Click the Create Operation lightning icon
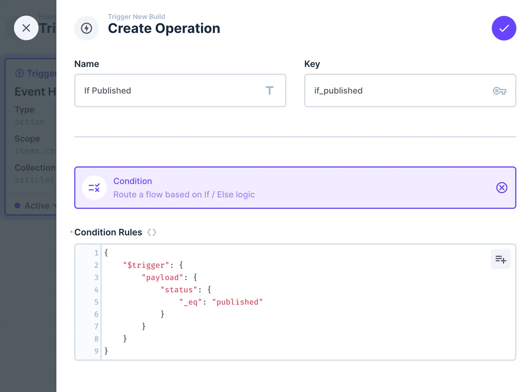The image size is (532, 392). pos(86,28)
